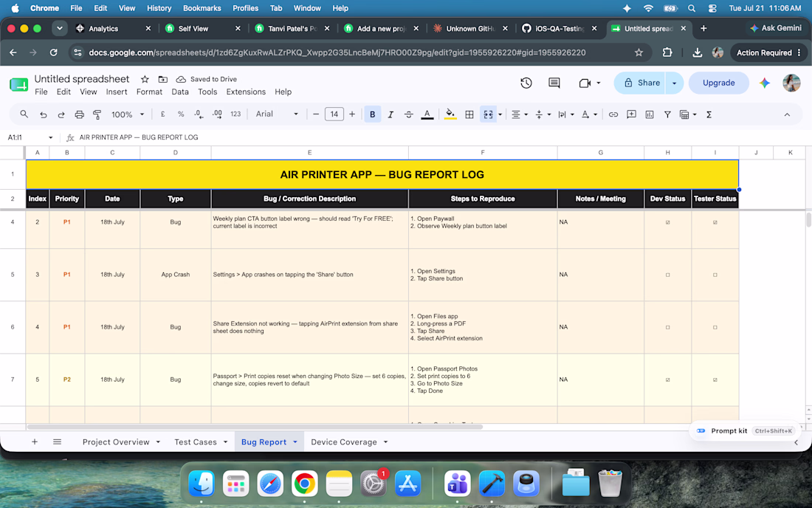Decrease decimal places icon

[x=199, y=114]
